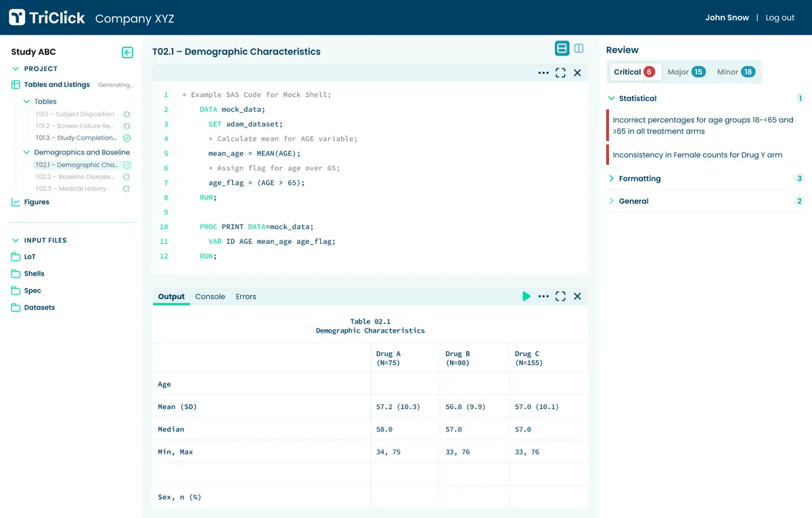Click the Figures chart icon
812x518 pixels.
click(15, 202)
